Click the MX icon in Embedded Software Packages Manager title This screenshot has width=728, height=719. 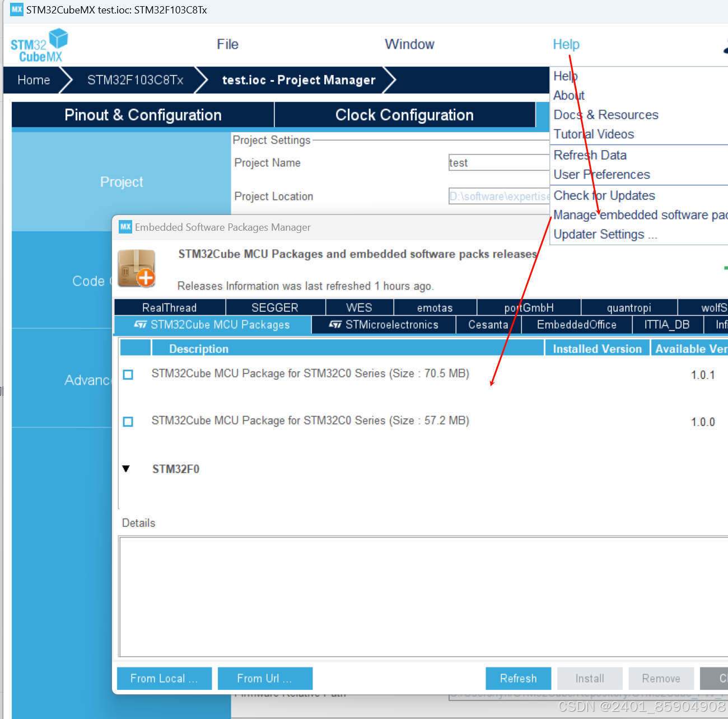click(125, 227)
